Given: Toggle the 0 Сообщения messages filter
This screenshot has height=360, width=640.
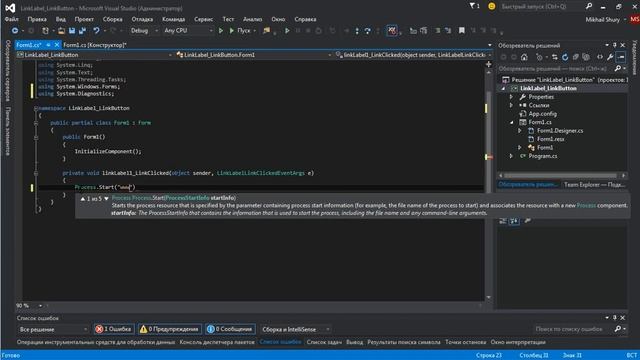Looking at the screenshot, I should point(229,329).
